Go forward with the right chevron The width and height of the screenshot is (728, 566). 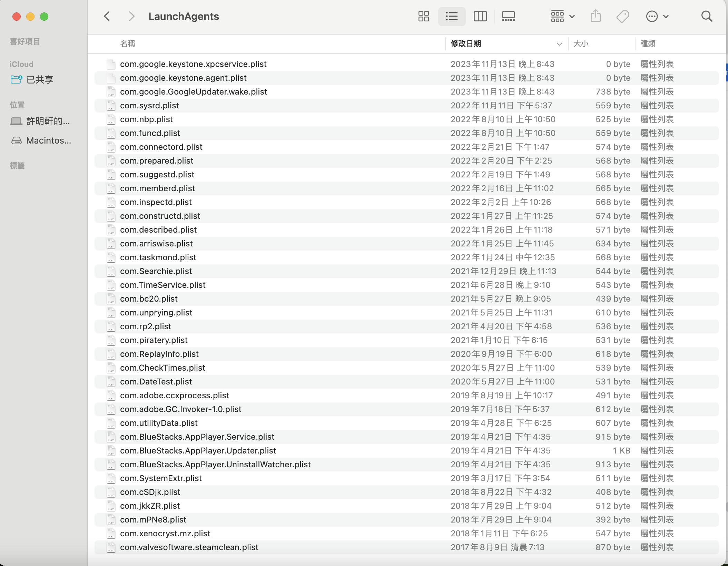131,16
